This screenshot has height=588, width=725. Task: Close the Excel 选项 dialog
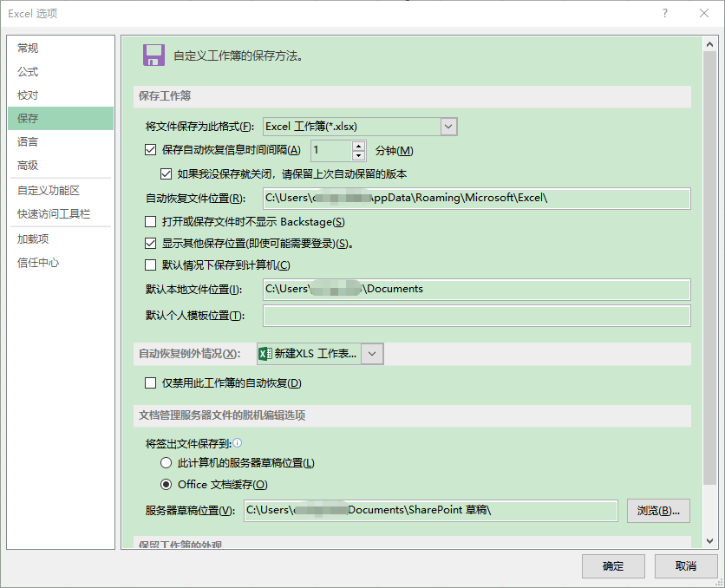coord(703,13)
